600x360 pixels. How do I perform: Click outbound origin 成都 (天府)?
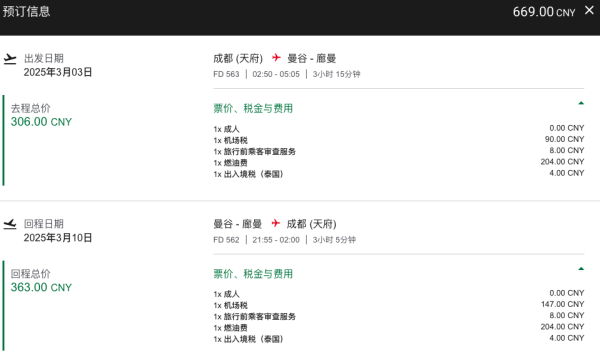238,59
